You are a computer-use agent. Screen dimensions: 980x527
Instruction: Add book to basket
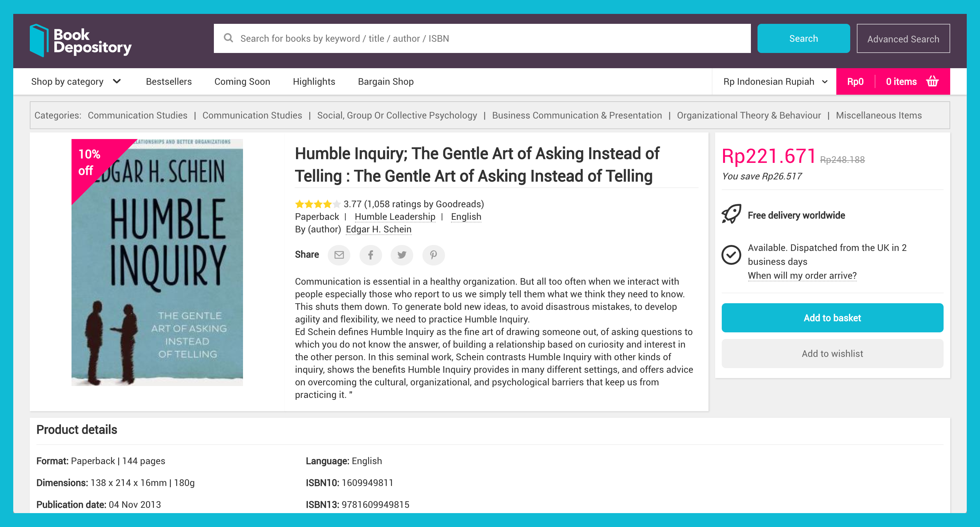click(832, 318)
